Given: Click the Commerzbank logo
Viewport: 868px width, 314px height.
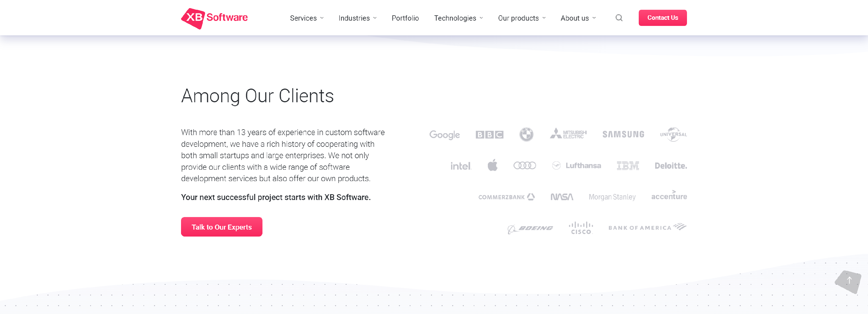Looking at the screenshot, I should pyautogui.click(x=507, y=197).
